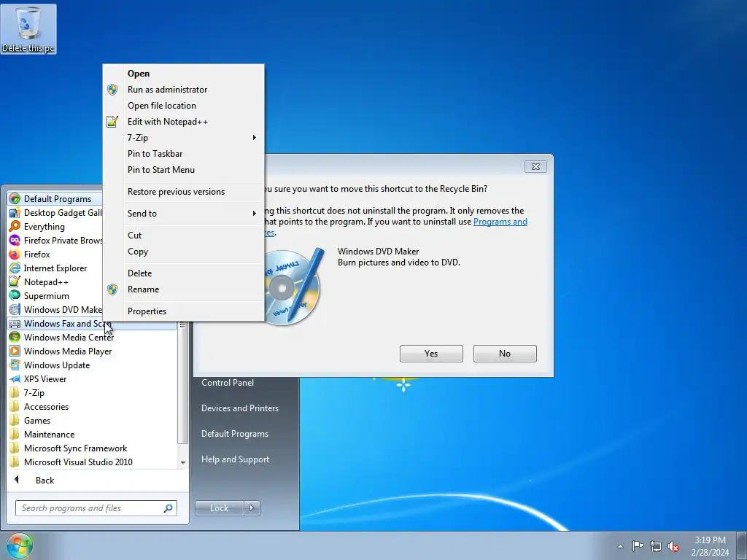
Task: Open the 7-Zip submenu in context menu
Action: (x=183, y=138)
